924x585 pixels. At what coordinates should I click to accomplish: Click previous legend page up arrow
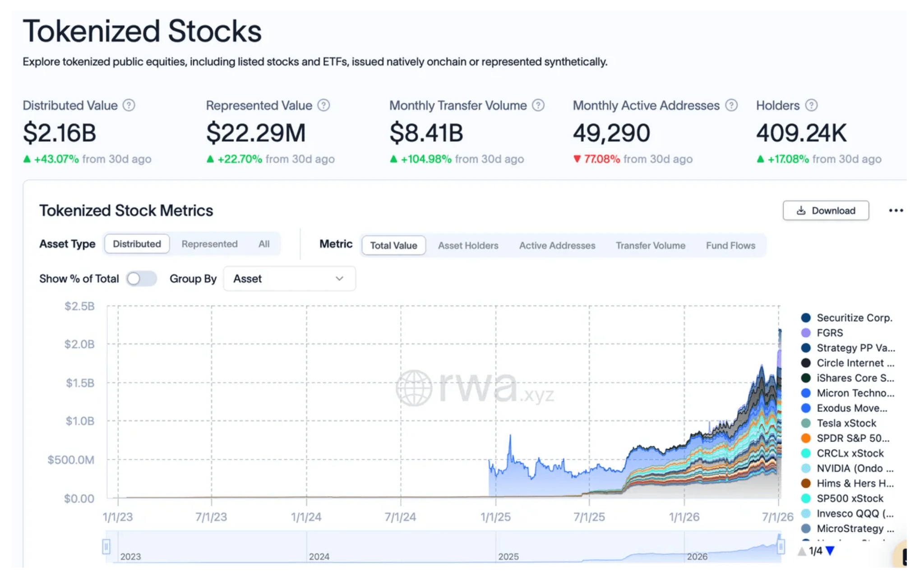click(802, 551)
